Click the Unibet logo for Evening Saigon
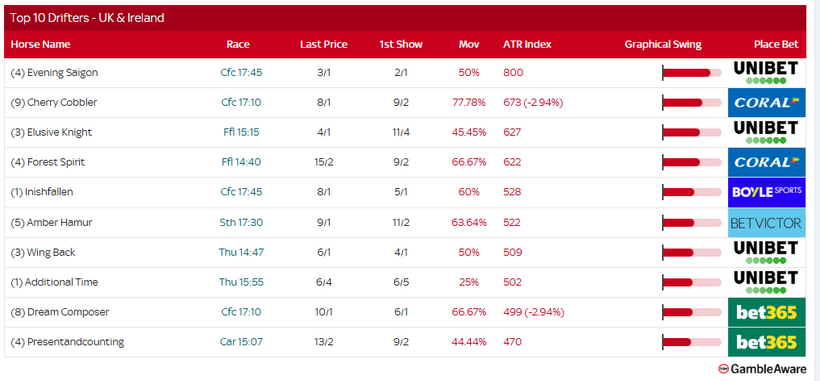Screen dimensions: 820x381 pos(766,73)
